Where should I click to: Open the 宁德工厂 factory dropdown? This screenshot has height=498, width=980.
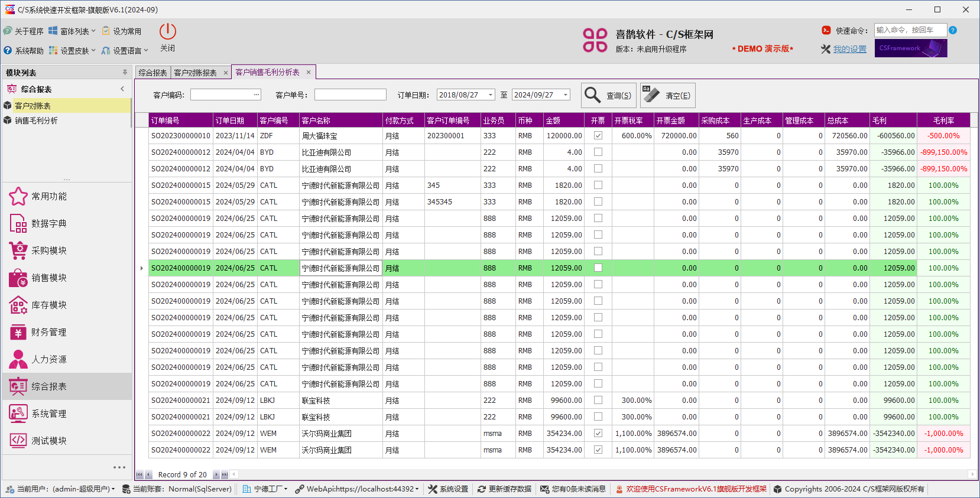pyautogui.click(x=265, y=489)
